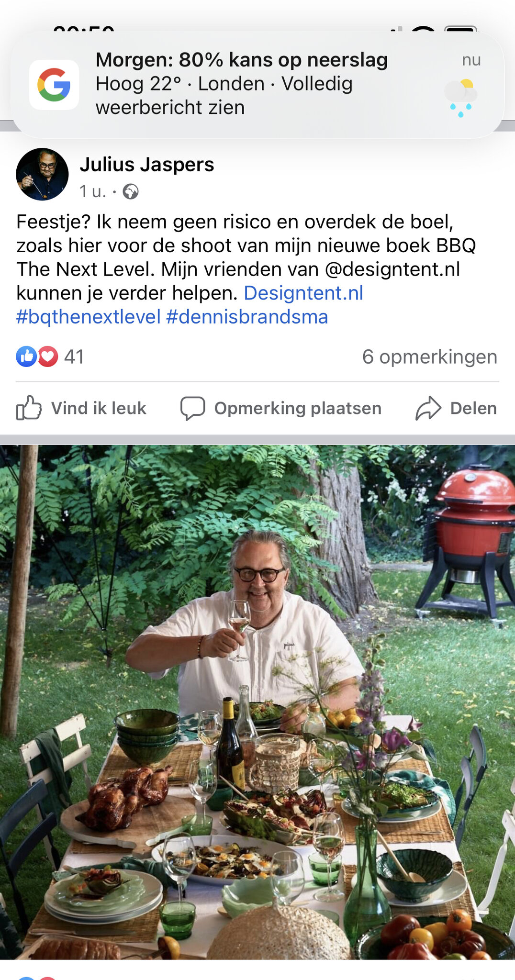
Task: Tap the rain cloud weather icon
Action: click(x=460, y=98)
